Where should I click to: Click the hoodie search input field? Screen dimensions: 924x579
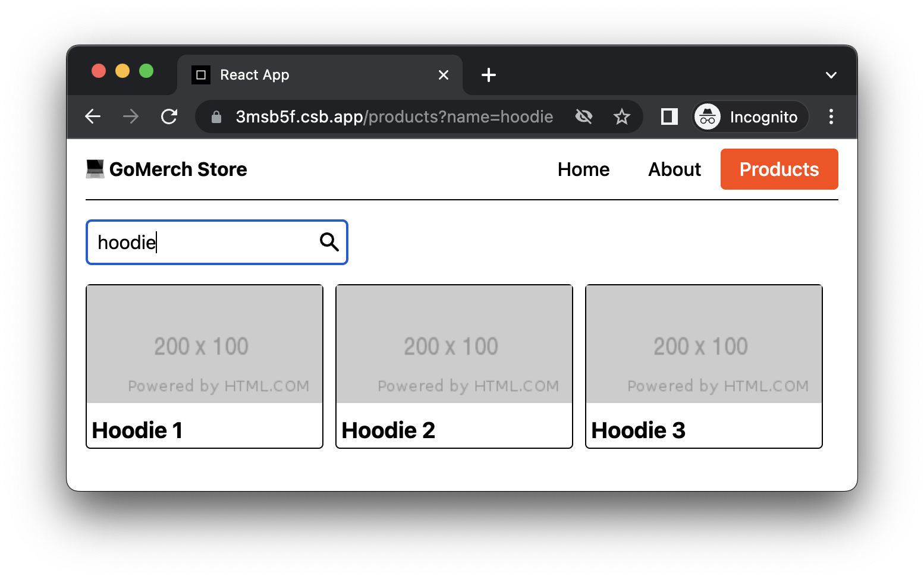coord(202,243)
